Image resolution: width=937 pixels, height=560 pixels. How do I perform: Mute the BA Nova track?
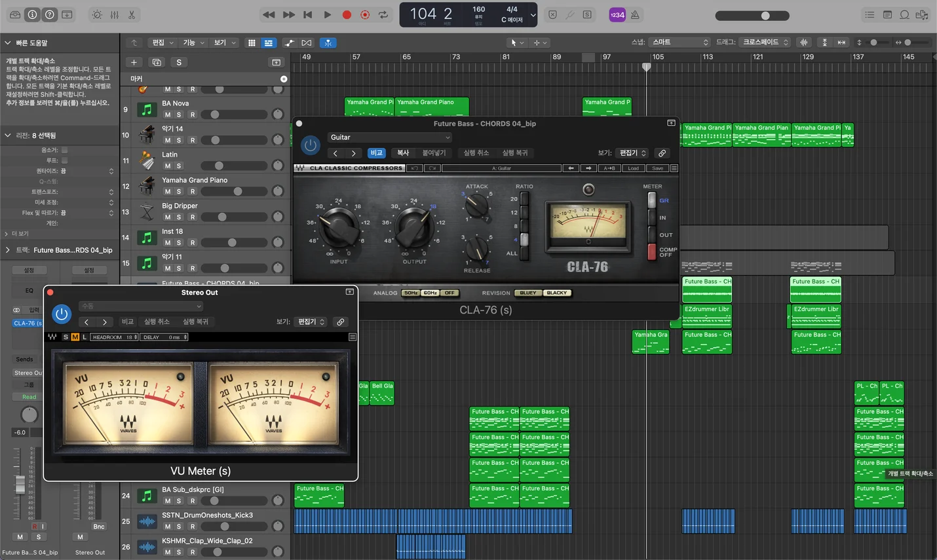[x=168, y=115]
